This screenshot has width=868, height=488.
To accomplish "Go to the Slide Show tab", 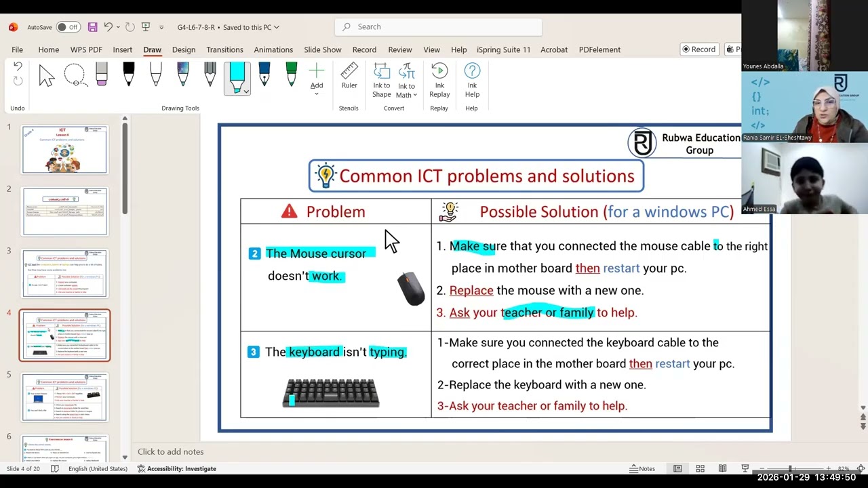I will pyautogui.click(x=323, y=49).
